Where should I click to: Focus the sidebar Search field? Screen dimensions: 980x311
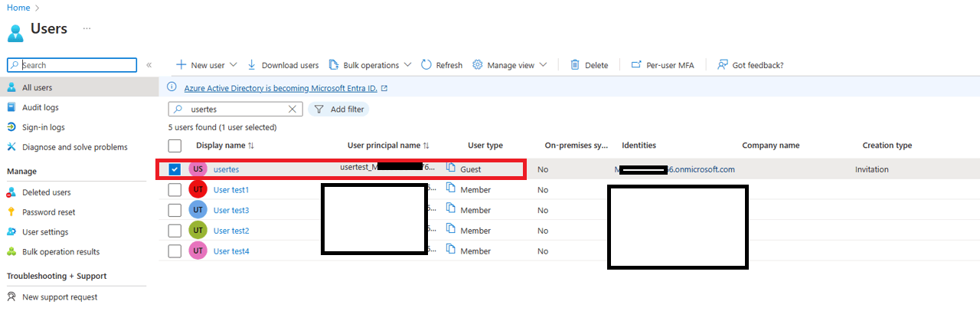pyautogui.click(x=72, y=65)
